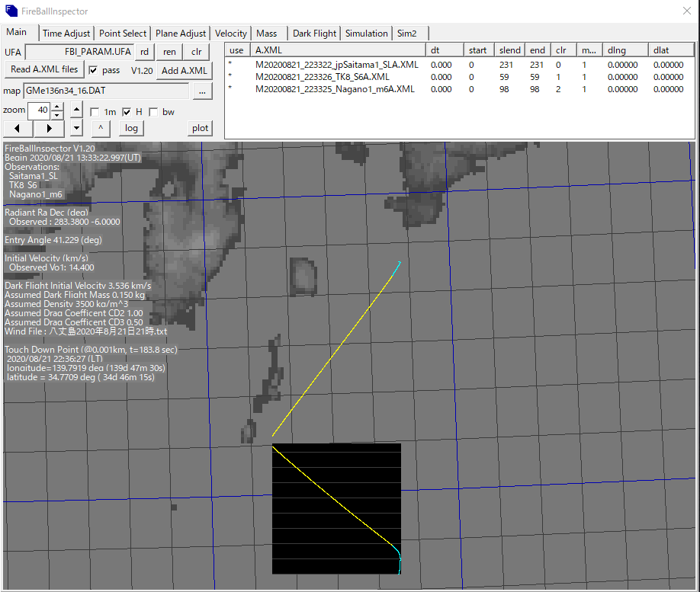Screen dimensions: 700x592
Task: Select the Nagano1_m6A.XML row in the list
Action: point(335,89)
